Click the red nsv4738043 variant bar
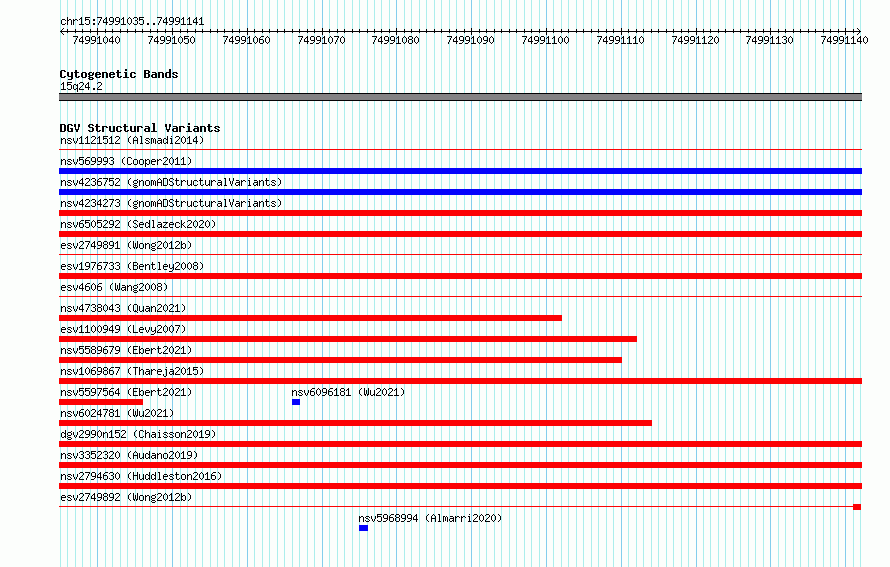This screenshot has width=890, height=567. point(310,318)
